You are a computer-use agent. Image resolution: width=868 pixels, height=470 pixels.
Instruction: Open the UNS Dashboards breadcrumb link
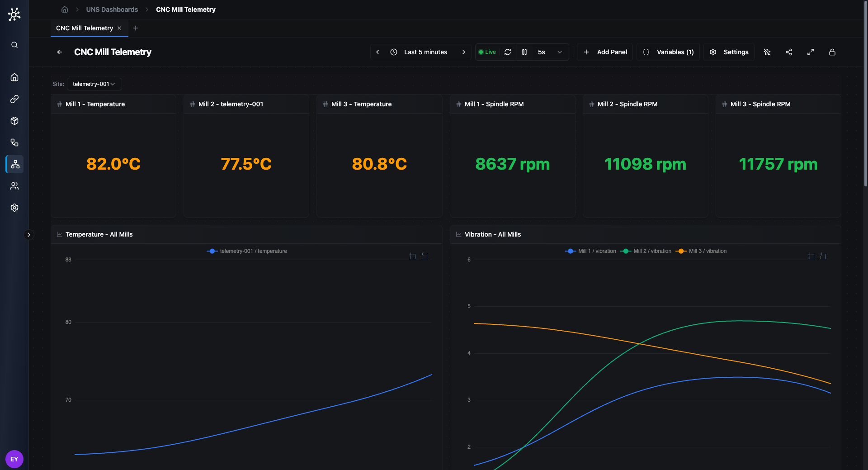(x=112, y=9)
